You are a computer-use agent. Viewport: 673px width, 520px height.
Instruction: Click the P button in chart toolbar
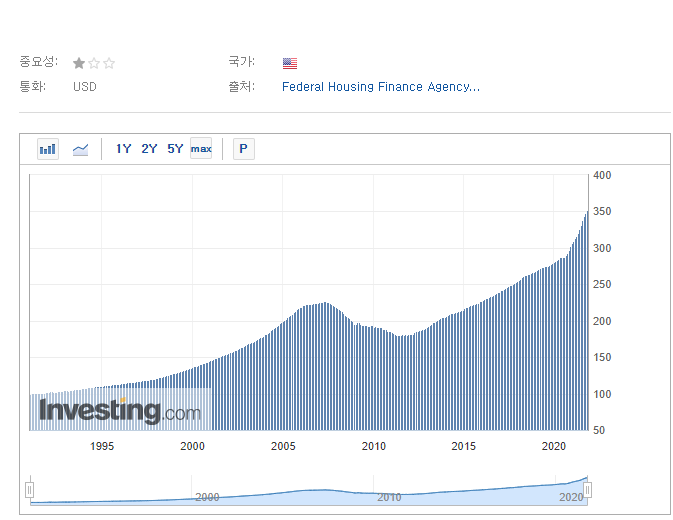[x=243, y=149]
